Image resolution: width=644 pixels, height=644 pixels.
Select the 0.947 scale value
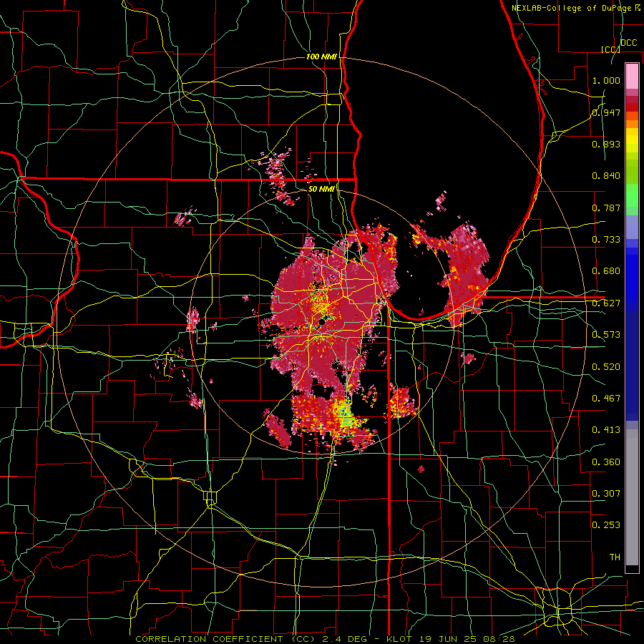pyautogui.click(x=606, y=112)
